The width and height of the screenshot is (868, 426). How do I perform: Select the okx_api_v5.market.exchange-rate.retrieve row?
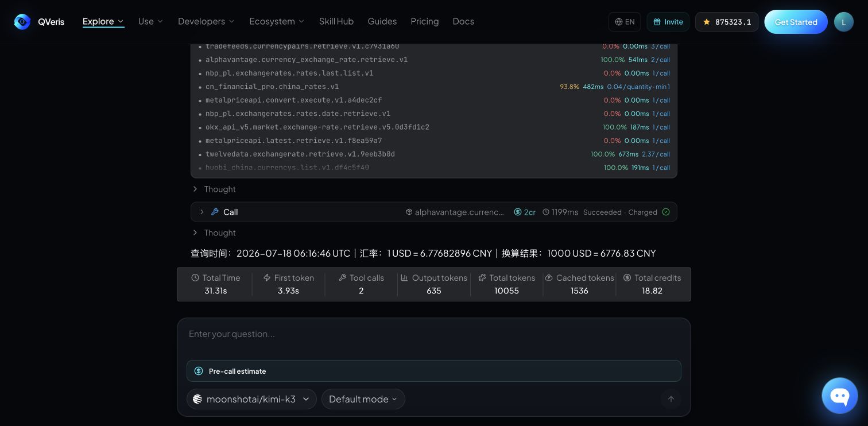[434, 127]
